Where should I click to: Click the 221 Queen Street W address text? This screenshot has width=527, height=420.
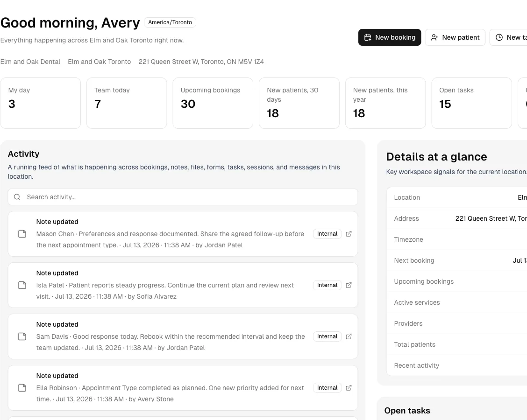click(x=201, y=62)
